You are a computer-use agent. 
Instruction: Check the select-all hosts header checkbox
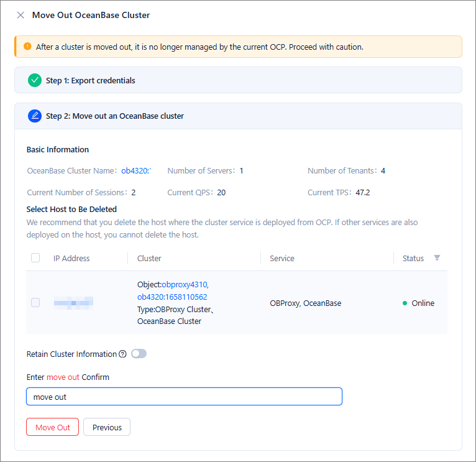(35, 258)
